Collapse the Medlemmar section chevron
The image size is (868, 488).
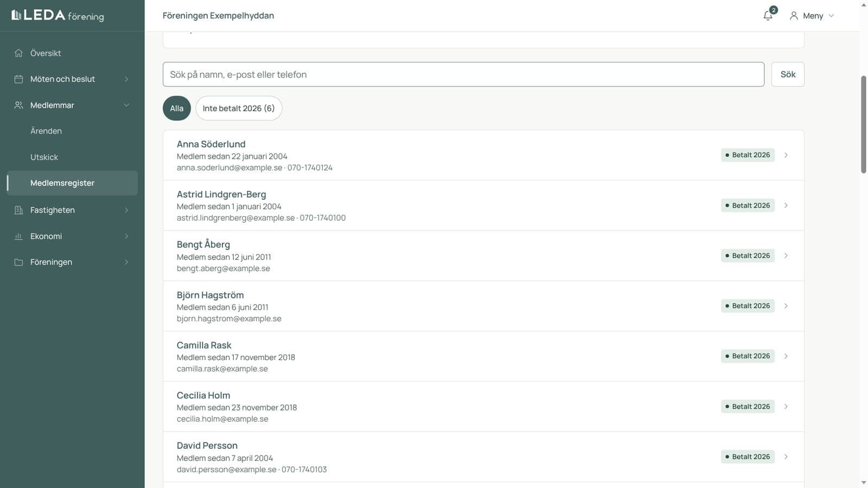click(x=126, y=105)
